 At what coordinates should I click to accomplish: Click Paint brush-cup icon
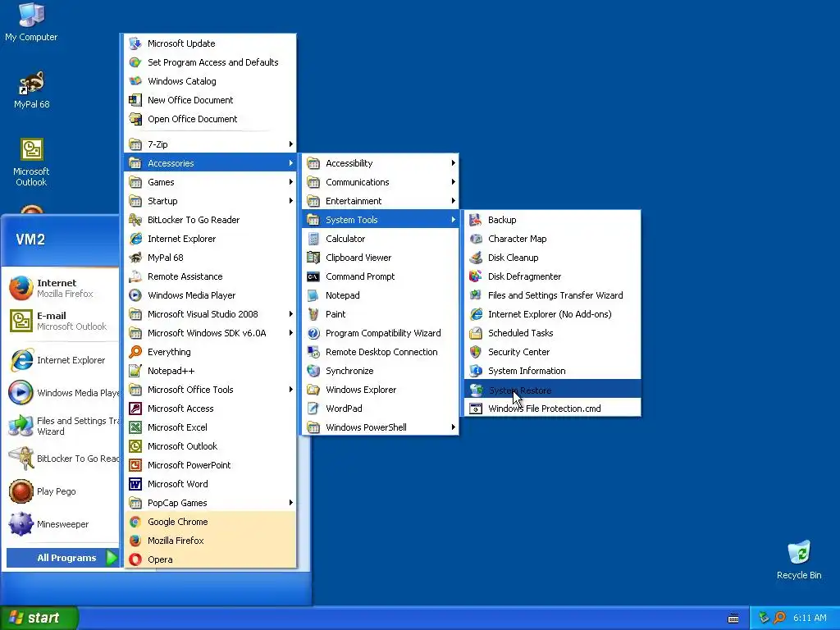313,314
